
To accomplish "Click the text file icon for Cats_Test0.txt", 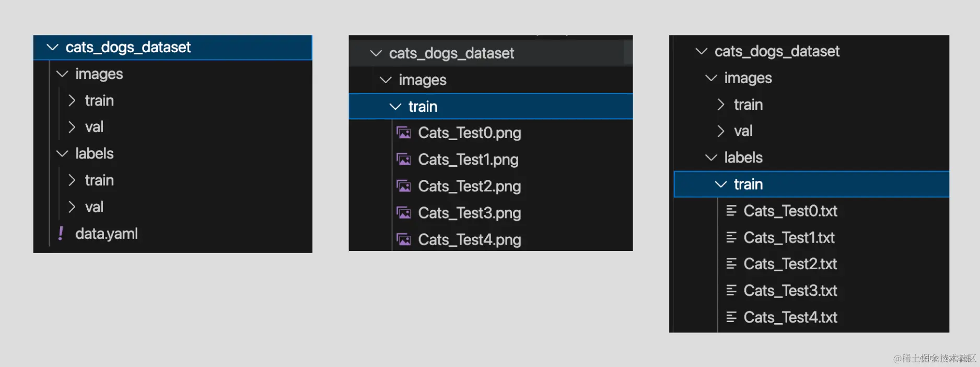I will coord(731,211).
